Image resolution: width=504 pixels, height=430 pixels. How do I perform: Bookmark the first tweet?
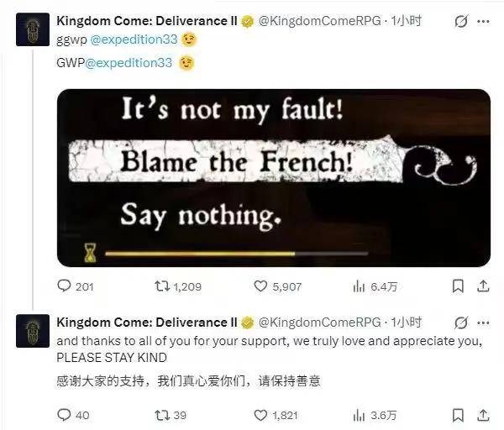pyautogui.click(x=458, y=286)
